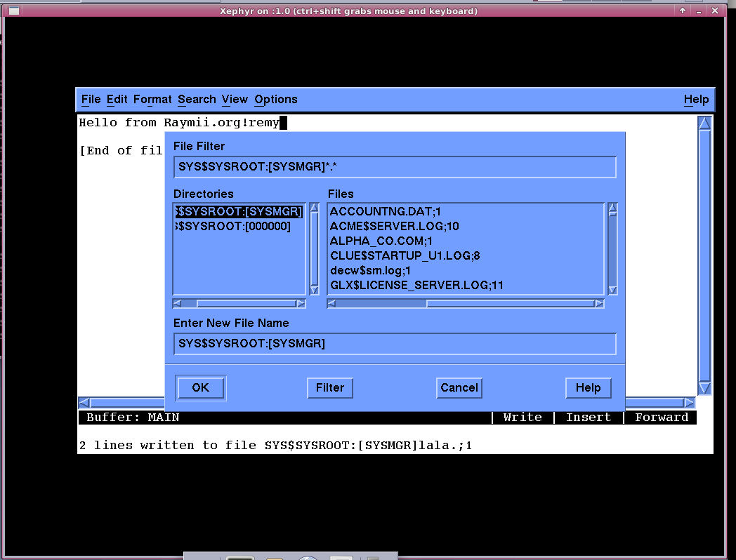The height and width of the screenshot is (560, 736).
Task: Click editor vertical scrollbar up arrow
Action: (704, 124)
